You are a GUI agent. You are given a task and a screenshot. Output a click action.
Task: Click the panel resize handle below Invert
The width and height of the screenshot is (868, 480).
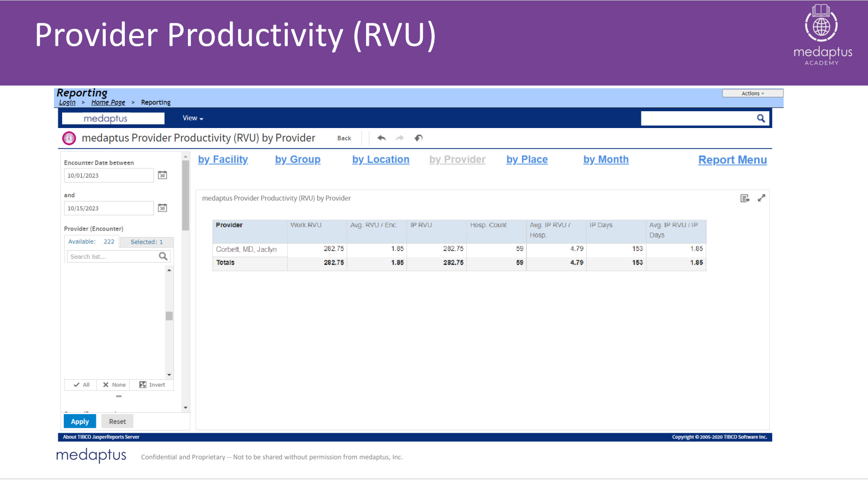click(x=119, y=396)
